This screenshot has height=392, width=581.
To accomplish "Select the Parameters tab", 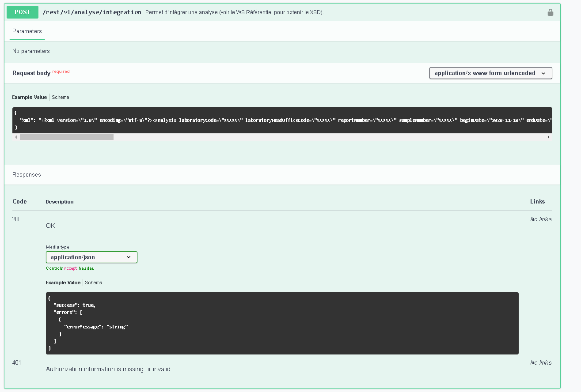I will 27,31.
